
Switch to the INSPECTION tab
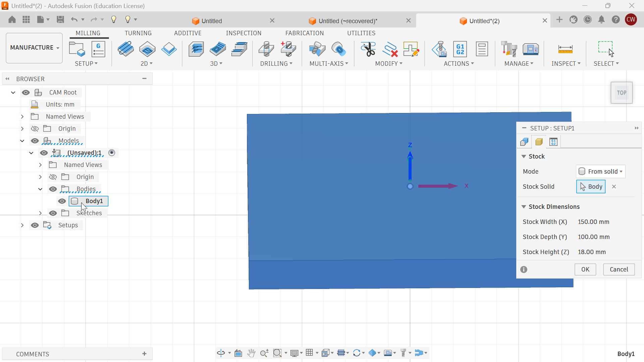click(244, 33)
